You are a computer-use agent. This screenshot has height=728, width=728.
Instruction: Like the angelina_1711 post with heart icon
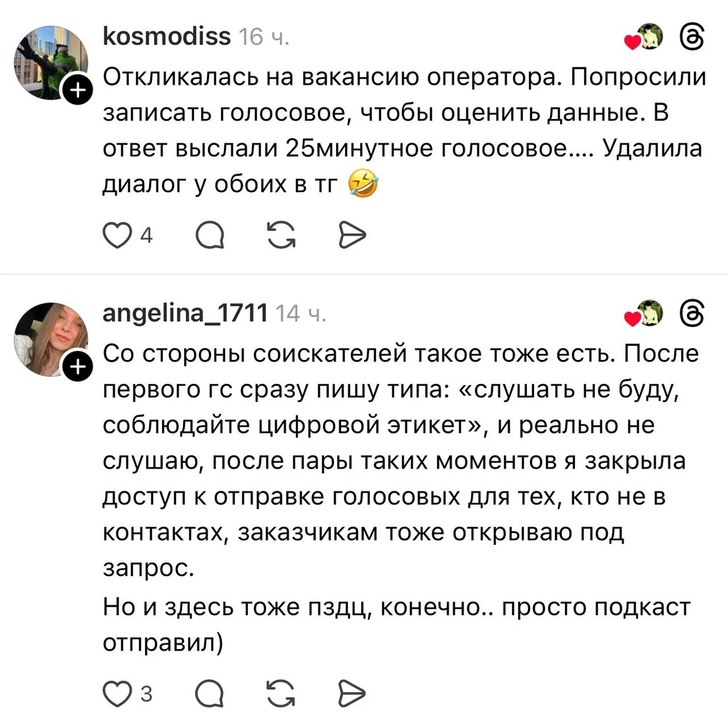pyautogui.click(x=117, y=694)
